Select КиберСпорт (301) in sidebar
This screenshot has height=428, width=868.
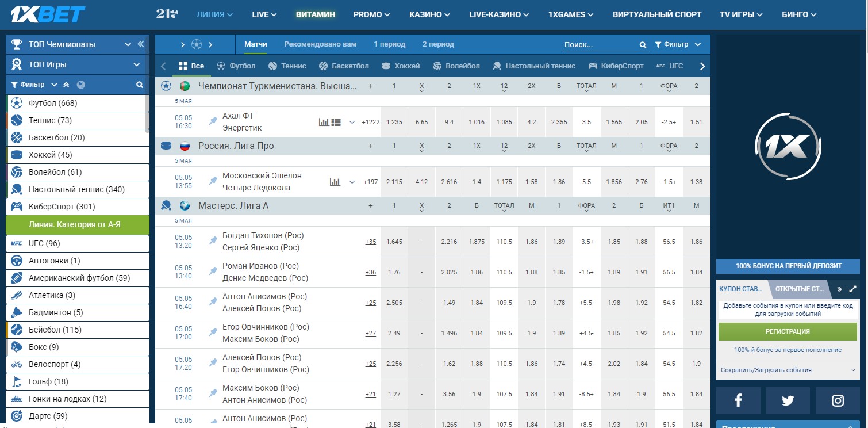tap(78, 207)
